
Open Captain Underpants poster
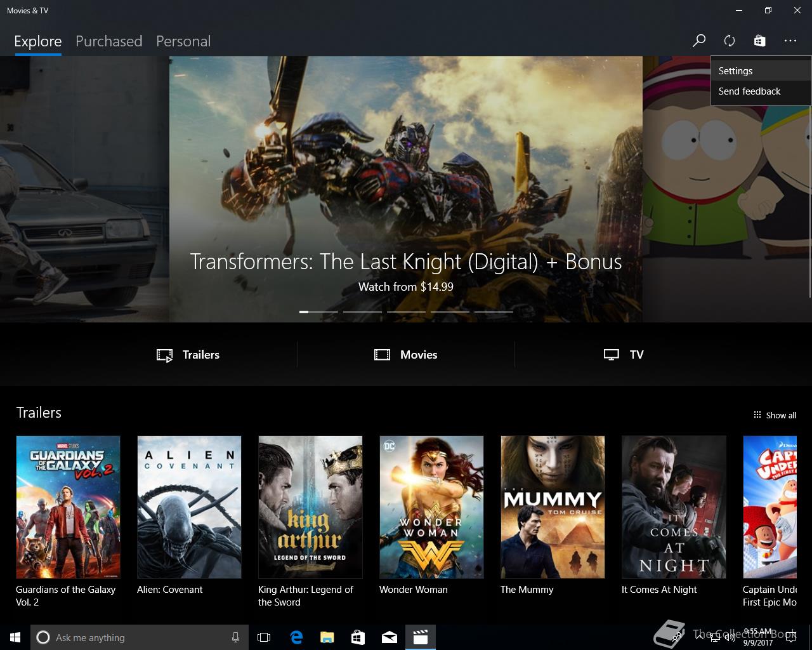click(770, 507)
